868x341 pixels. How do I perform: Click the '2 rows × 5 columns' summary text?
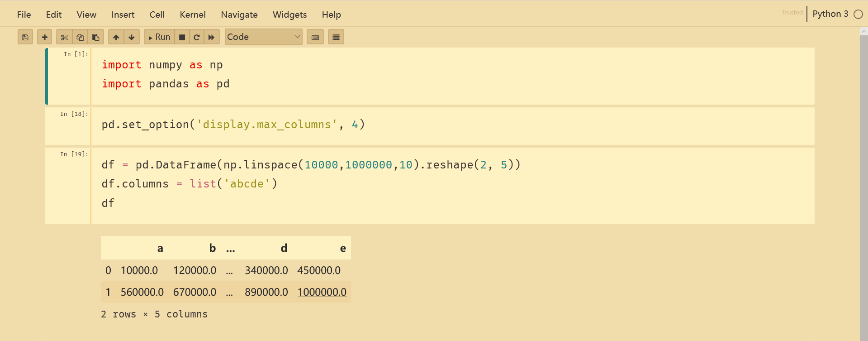pyautogui.click(x=154, y=314)
